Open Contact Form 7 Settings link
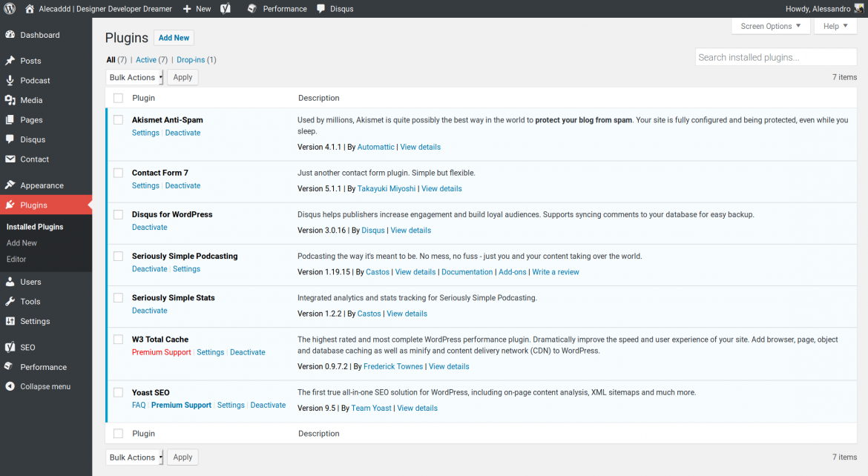This screenshot has height=476, width=868. [x=145, y=185]
